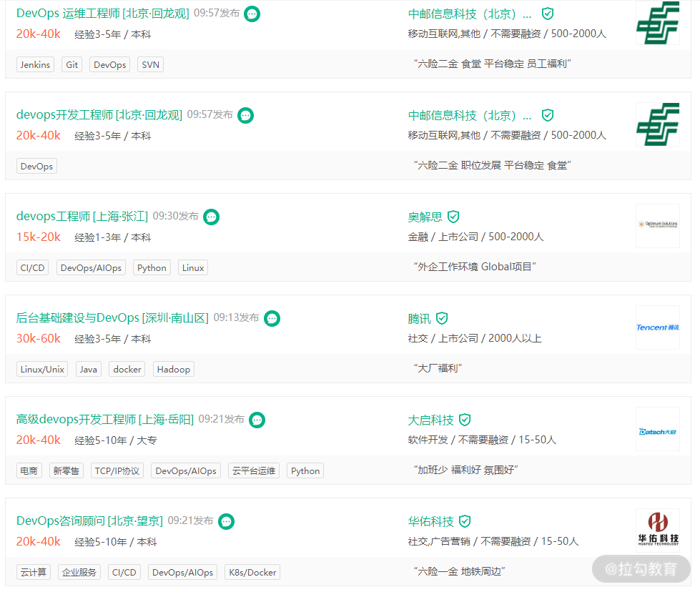Click Python tag in 张江 job
Screen dimensions: 700x592
click(x=152, y=268)
